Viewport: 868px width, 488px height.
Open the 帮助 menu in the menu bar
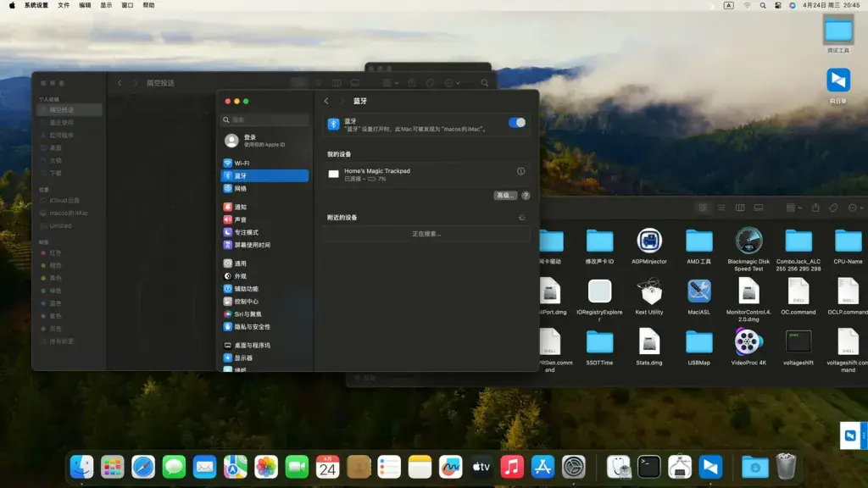(148, 5)
